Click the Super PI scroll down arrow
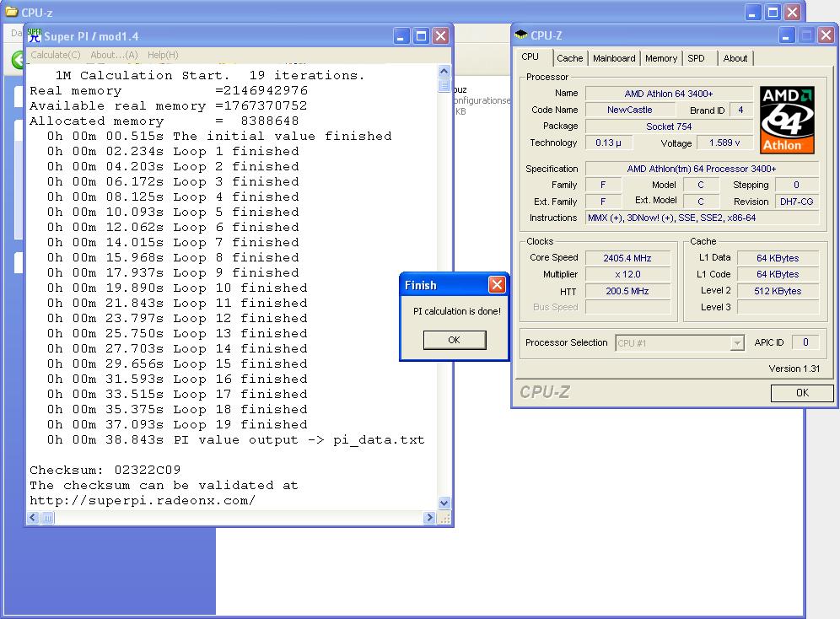 tap(444, 503)
